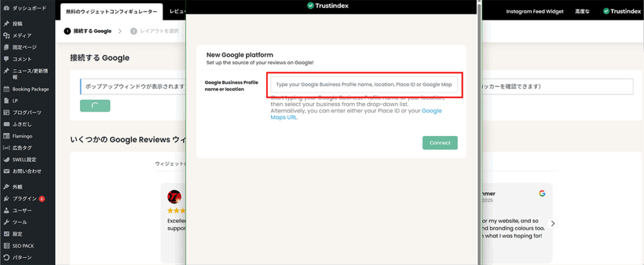Open SWELL設定 settings
Image resolution: width=644 pixels, height=265 pixels.
(x=24, y=159)
